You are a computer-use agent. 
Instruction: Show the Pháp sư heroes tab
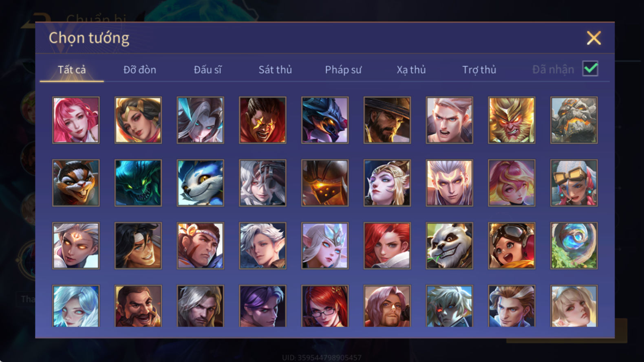pyautogui.click(x=343, y=70)
